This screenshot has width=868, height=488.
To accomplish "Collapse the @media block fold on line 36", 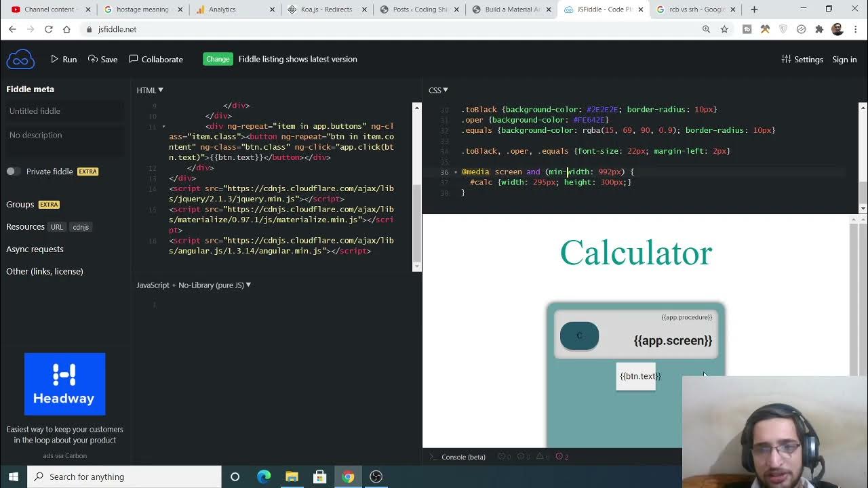I will [456, 172].
